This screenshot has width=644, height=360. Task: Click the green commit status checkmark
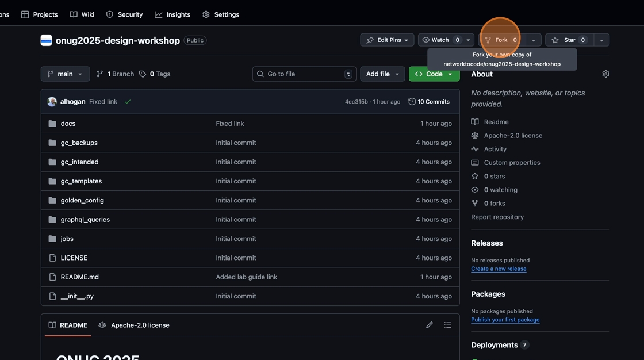pos(128,102)
